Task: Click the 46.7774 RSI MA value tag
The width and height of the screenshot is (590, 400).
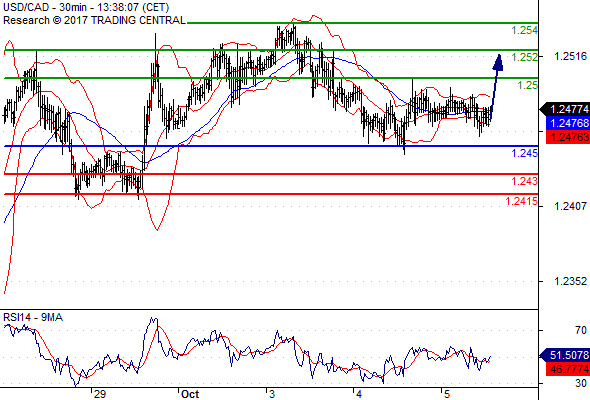Action: coord(568,369)
